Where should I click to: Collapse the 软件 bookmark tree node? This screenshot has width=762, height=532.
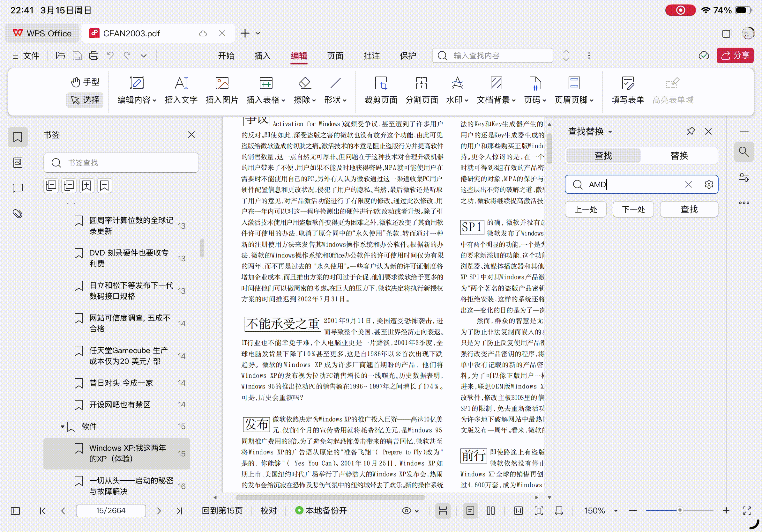click(63, 426)
